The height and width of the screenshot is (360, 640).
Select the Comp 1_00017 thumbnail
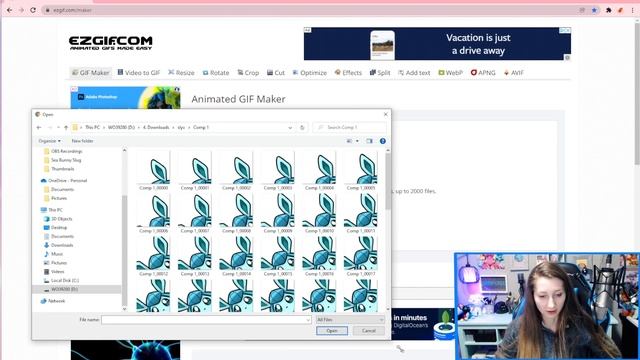[x=360, y=256]
